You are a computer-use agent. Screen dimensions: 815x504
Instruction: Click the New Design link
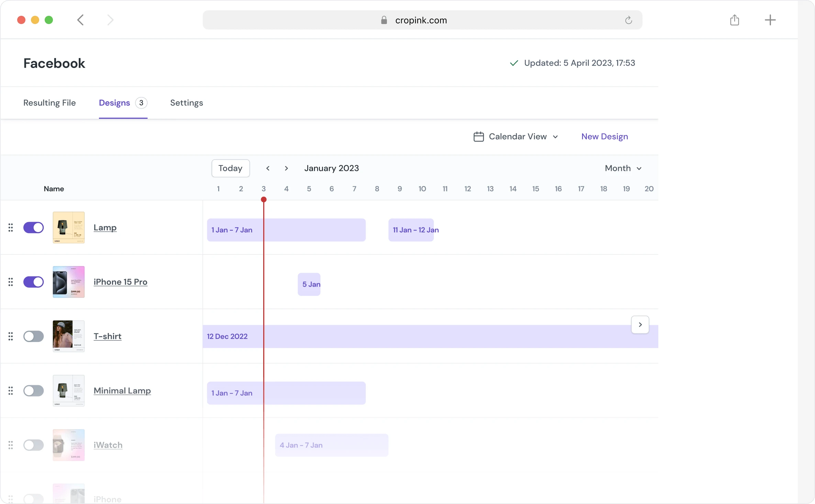click(604, 137)
